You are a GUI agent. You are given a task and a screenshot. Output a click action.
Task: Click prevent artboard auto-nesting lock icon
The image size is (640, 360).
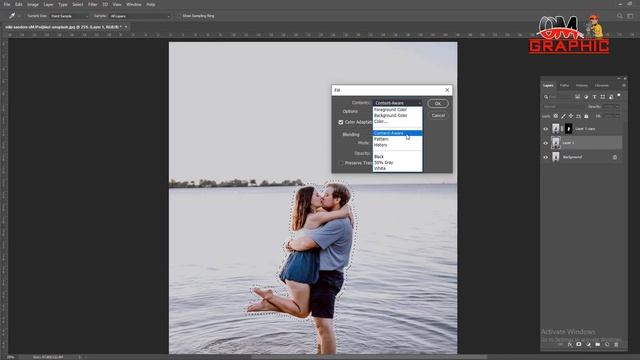coord(578,116)
